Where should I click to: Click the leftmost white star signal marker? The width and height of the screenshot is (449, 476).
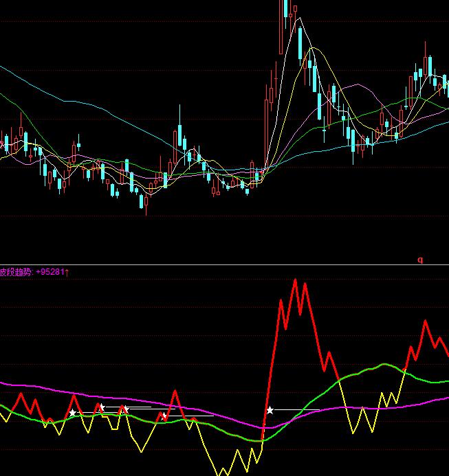point(73,413)
